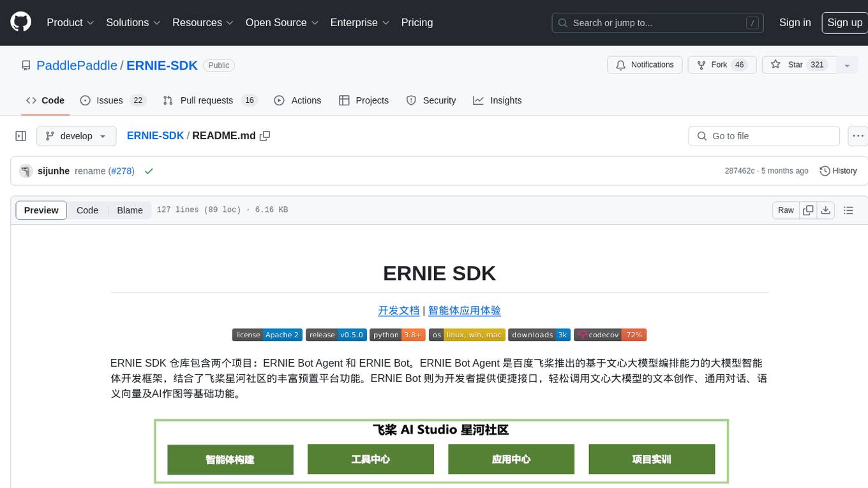Open the develop branch selector
This screenshot has width=868, height=488.
pos(77,136)
